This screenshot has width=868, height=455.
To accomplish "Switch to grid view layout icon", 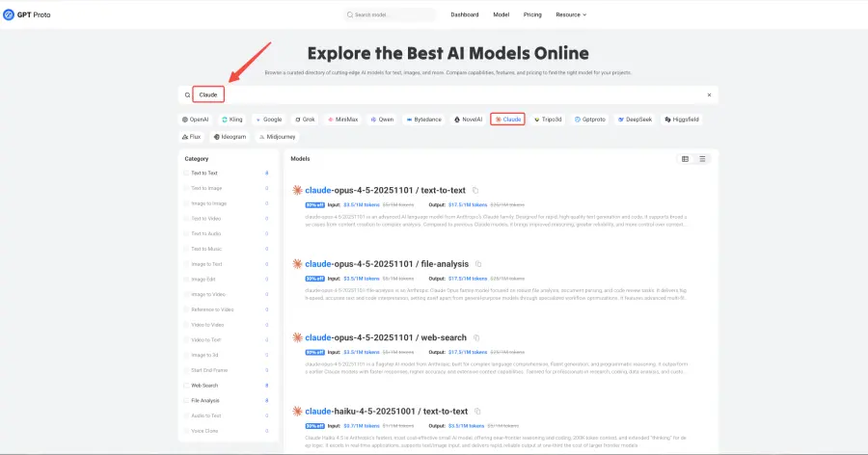I will tap(686, 159).
